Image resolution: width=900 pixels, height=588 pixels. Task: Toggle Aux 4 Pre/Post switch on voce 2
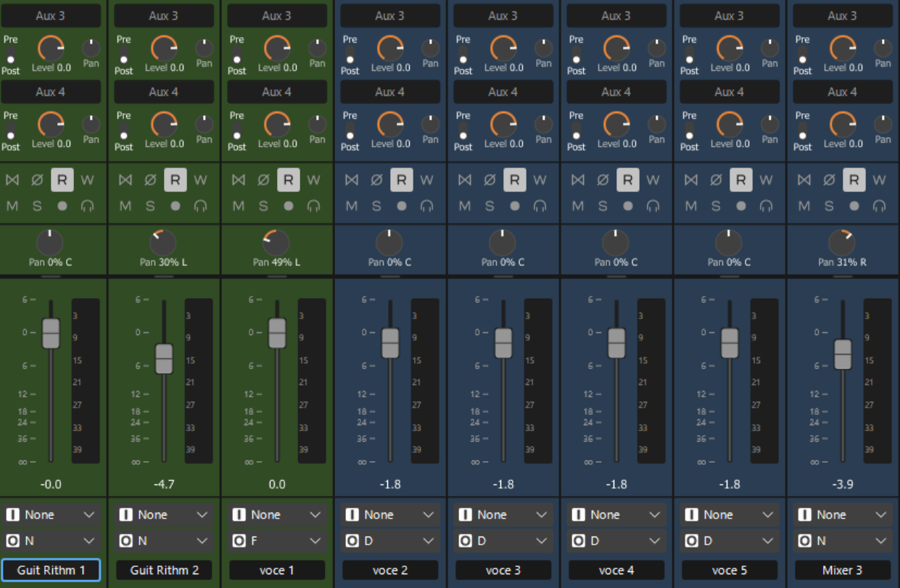pos(350,134)
